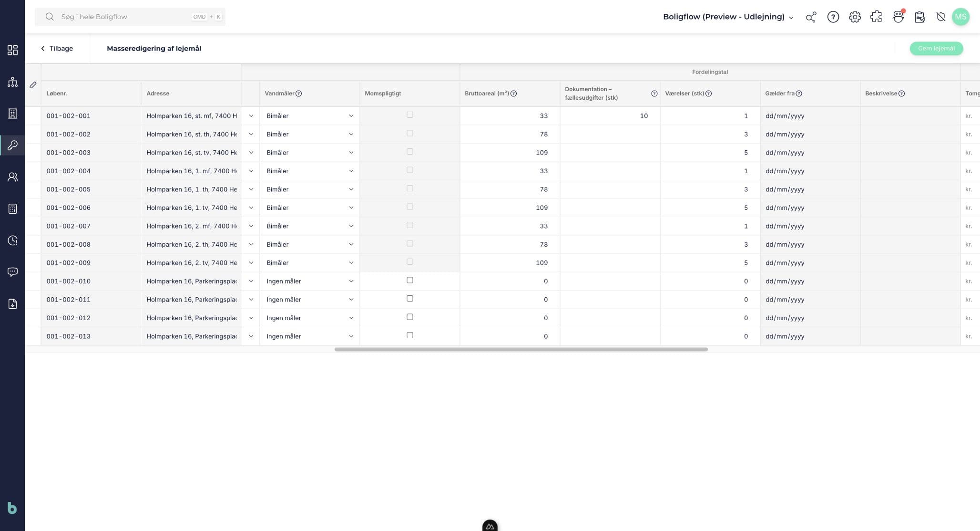Open the dashboard grid icon in sidebar
980x531 pixels.
click(x=12, y=50)
